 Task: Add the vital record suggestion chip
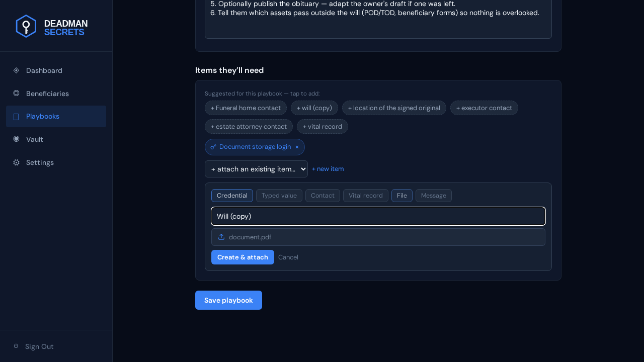[x=323, y=126]
